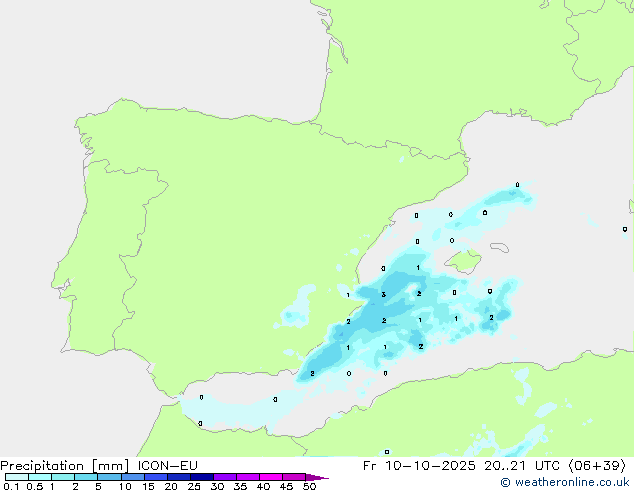The height and width of the screenshot is (490, 634).
Task: Click the '(06+39)' forecast run text
Action: click(597, 466)
